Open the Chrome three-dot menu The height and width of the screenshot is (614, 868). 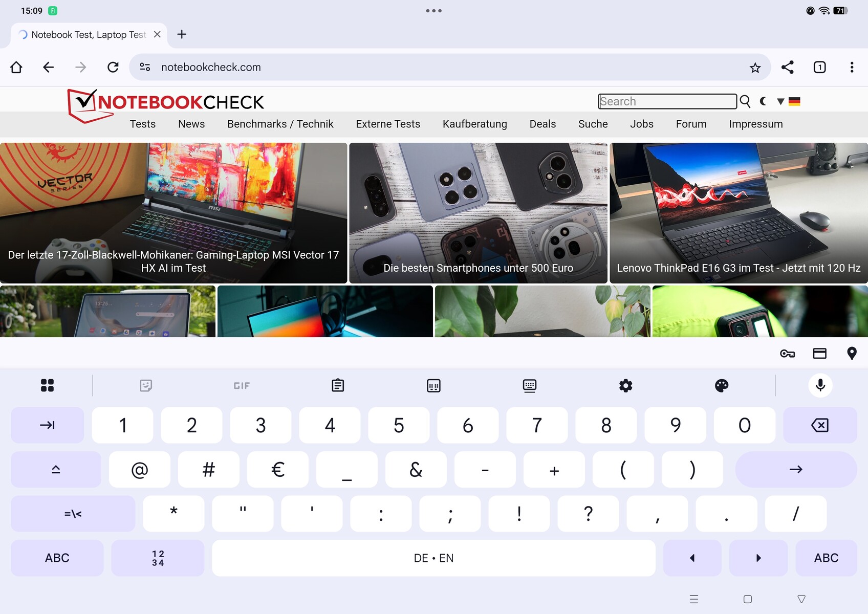852,67
